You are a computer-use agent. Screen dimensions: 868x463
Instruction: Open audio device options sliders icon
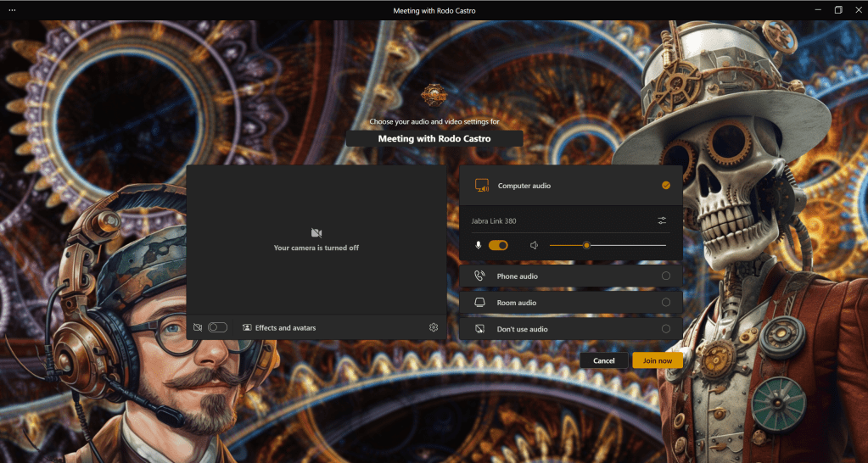662,221
